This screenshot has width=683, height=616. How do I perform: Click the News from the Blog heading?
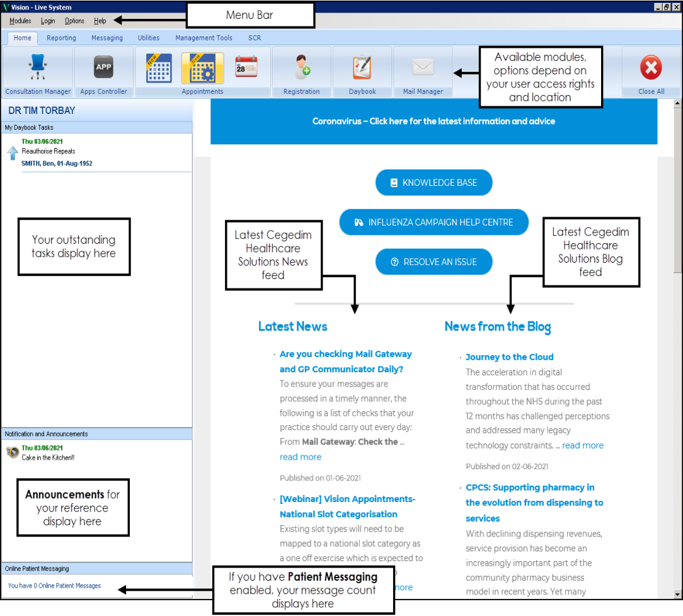click(498, 326)
